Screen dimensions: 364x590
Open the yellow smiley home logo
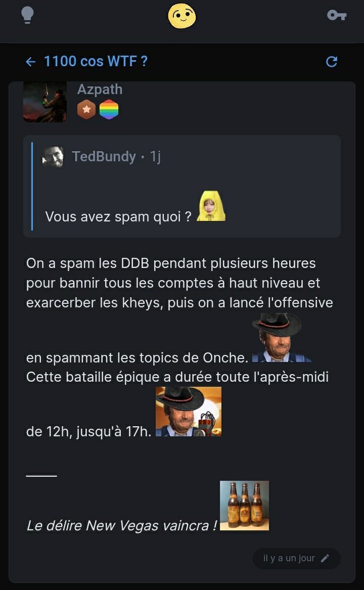click(182, 16)
